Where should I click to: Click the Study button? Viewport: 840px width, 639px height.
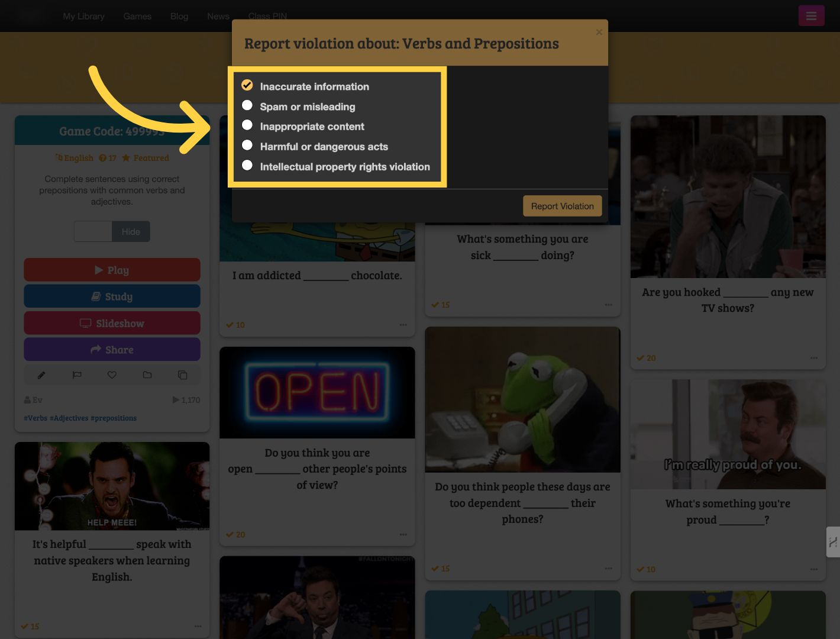tap(112, 296)
